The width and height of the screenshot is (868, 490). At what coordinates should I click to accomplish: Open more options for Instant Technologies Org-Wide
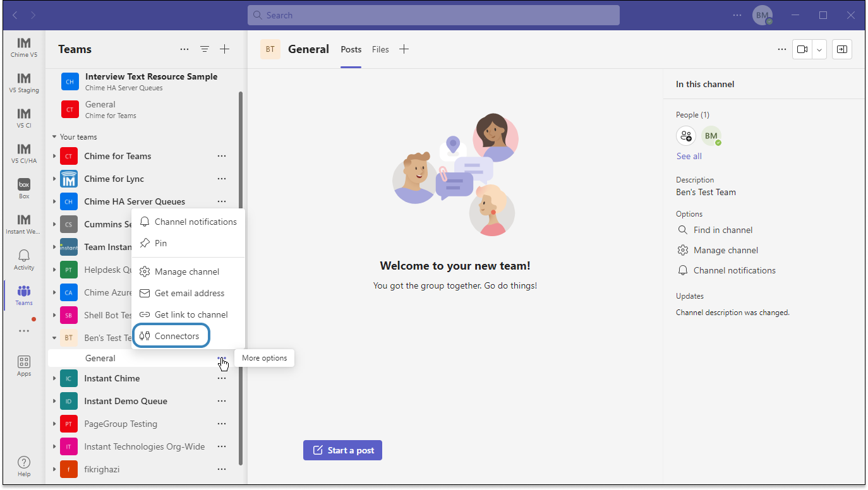[x=222, y=447]
